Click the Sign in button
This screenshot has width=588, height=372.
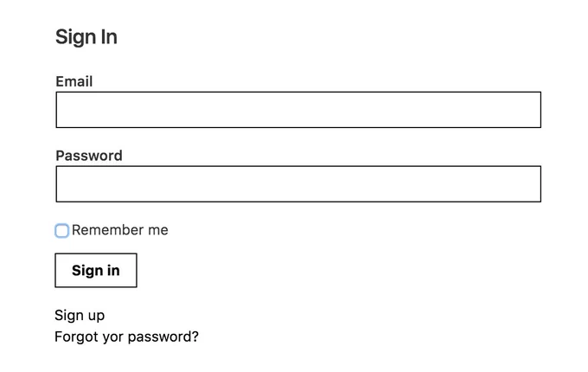click(96, 271)
